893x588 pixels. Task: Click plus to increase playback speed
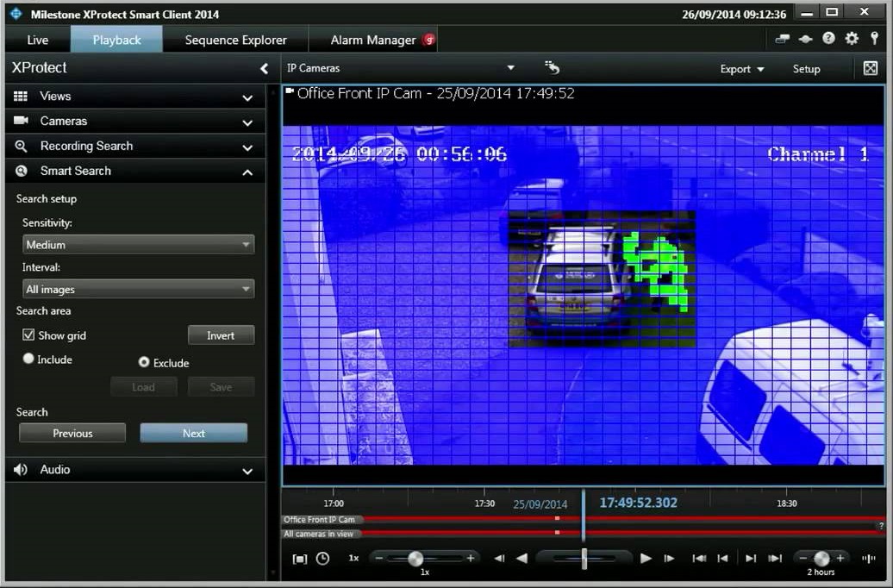(471, 559)
